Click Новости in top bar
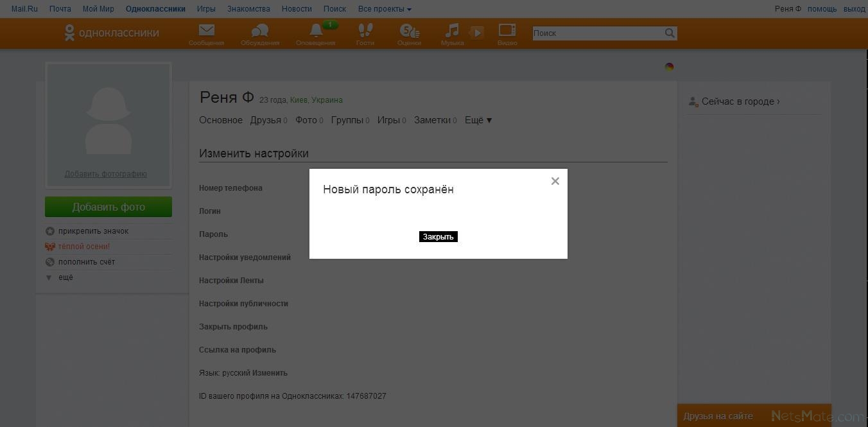Image resolution: width=868 pixels, height=427 pixels. [297, 9]
